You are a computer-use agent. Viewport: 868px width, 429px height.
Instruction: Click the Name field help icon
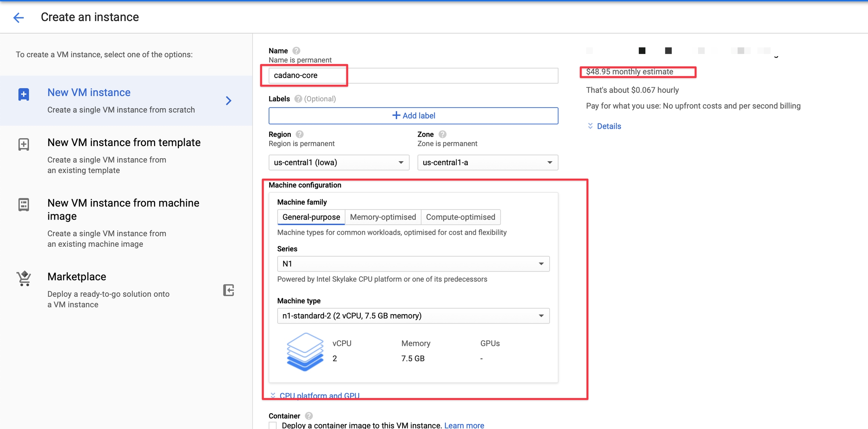click(x=296, y=50)
